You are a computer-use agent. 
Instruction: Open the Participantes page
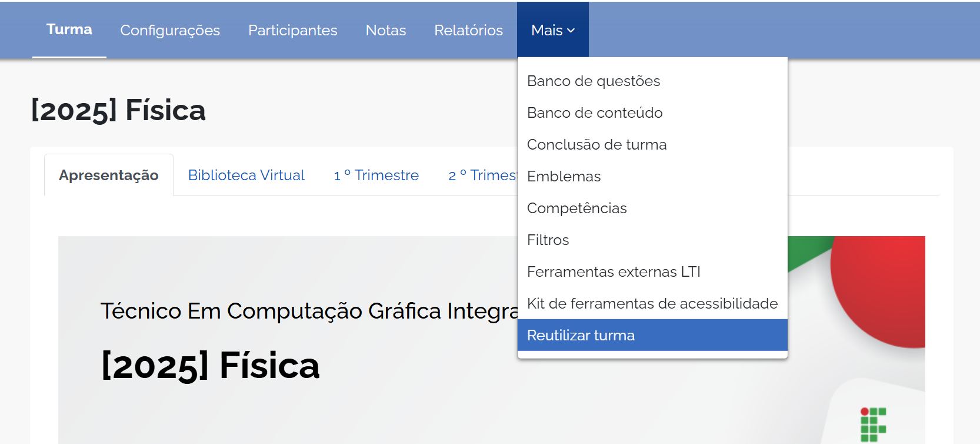coord(292,30)
